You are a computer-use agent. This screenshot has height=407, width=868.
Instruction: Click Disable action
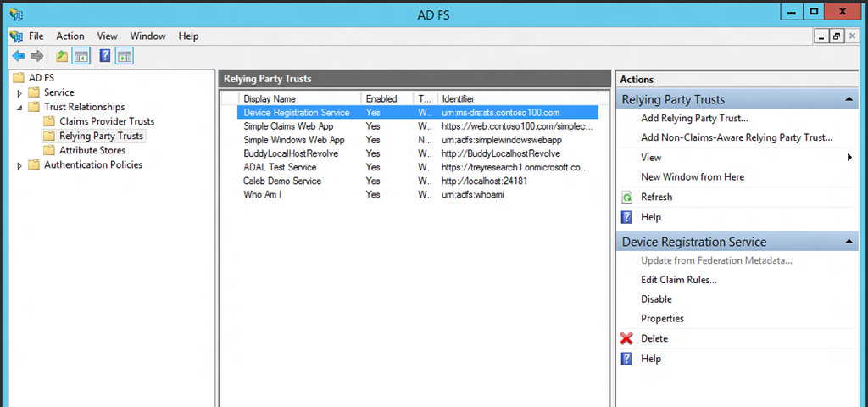[657, 299]
